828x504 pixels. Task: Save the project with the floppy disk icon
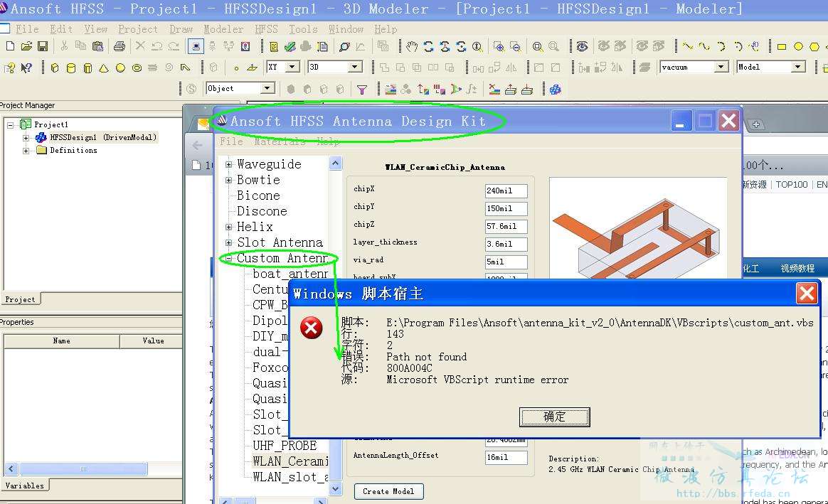(43, 46)
